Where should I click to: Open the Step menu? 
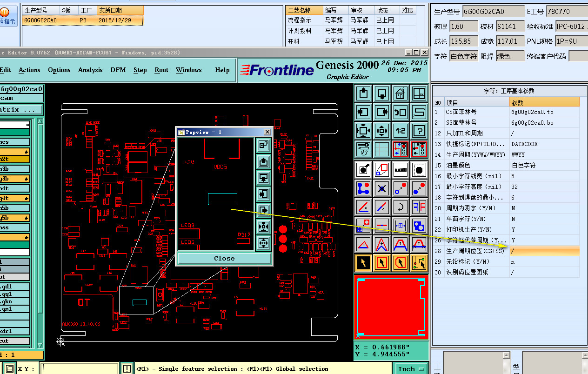(x=140, y=70)
